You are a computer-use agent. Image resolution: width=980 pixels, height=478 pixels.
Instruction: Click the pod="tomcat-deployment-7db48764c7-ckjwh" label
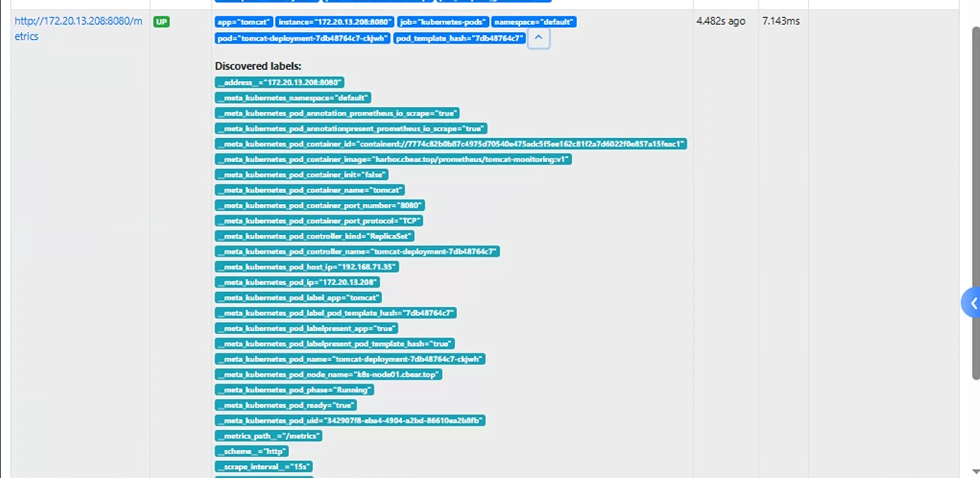click(x=303, y=38)
